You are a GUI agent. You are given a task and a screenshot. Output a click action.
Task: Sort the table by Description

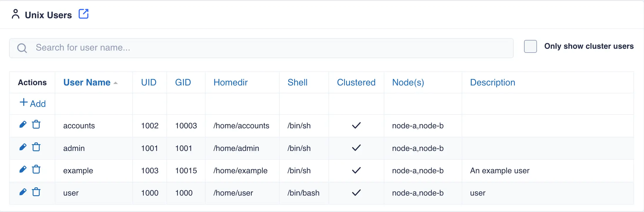tap(493, 83)
